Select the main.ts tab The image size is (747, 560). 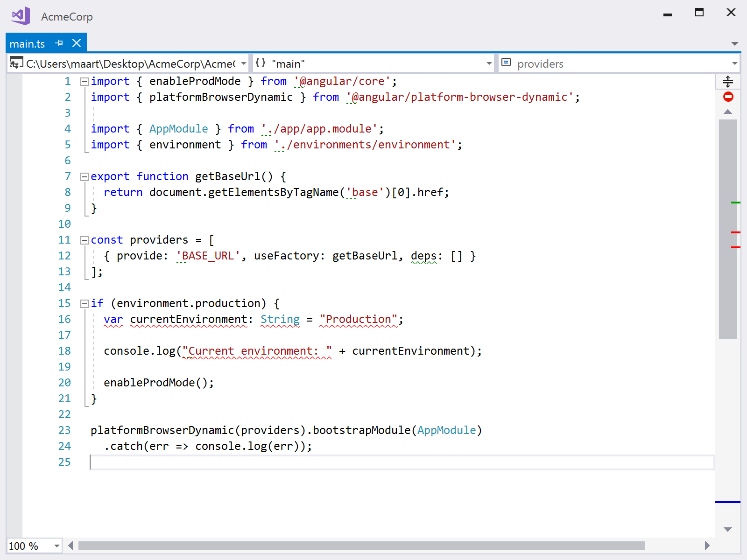pos(27,43)
